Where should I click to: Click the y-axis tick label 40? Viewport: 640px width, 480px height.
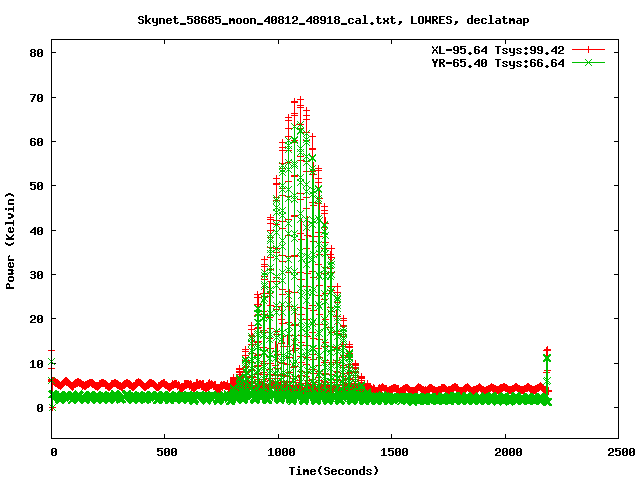(x=36, y=231)
